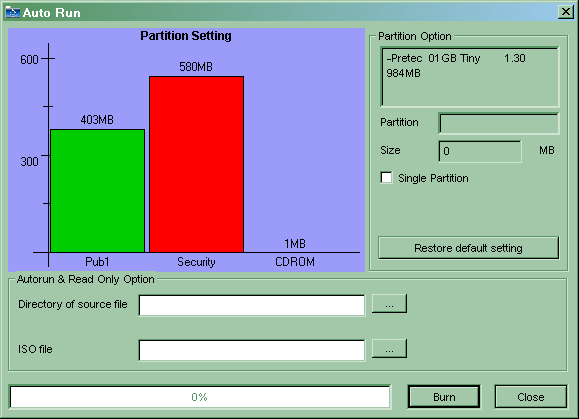Click the Partition name field
The image size is (579, 419).
499,123
